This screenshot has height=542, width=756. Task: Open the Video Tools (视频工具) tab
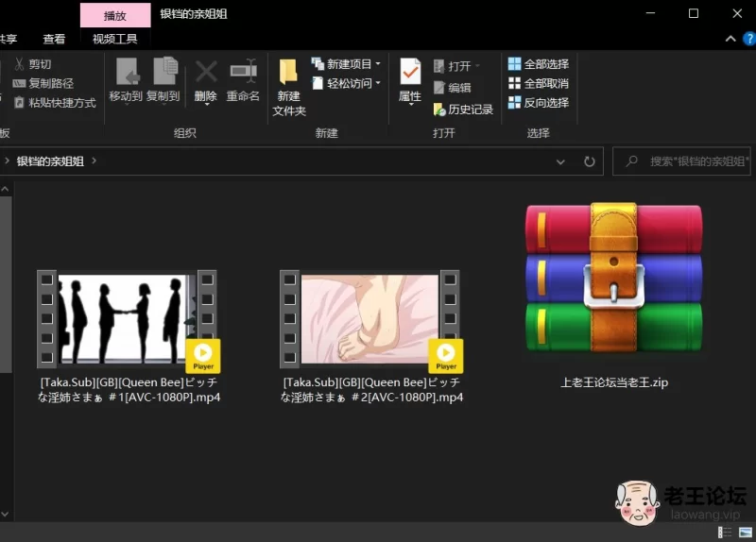(x=114, y=39)
